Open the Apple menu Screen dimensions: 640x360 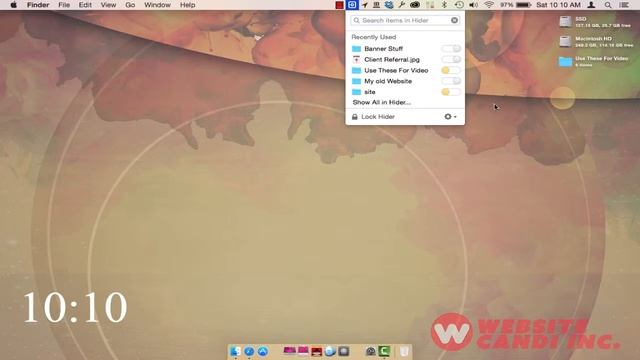click(13, 5)
